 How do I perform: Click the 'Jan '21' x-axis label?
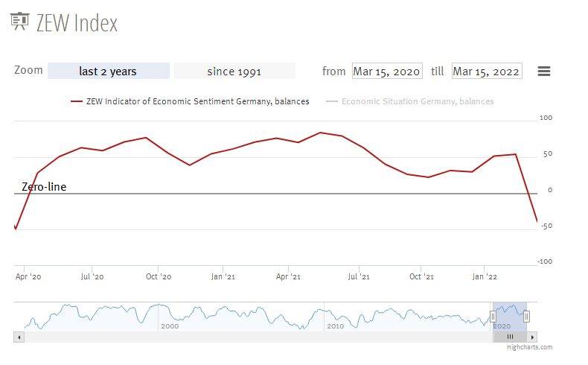pos(223,277)
